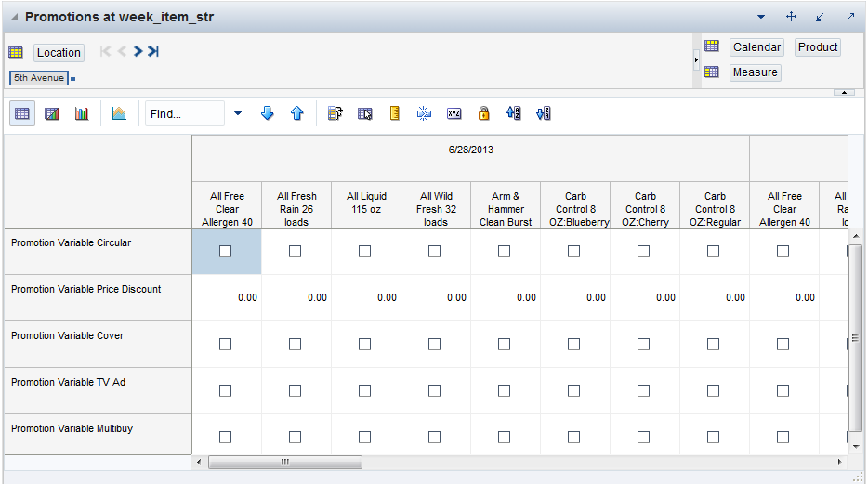
Task: Click the vertical scrollbar down arrow
Action: tap(856, 447)
